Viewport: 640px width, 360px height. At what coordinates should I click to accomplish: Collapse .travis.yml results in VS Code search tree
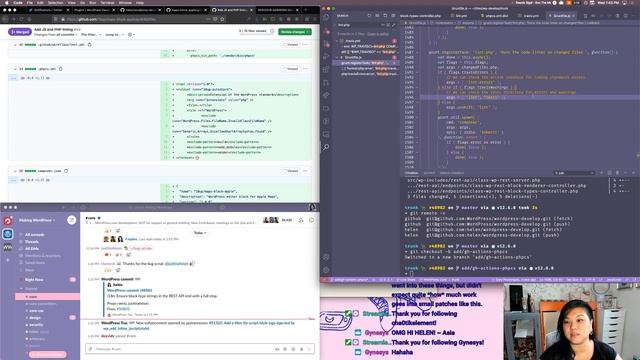coord(337,41)
